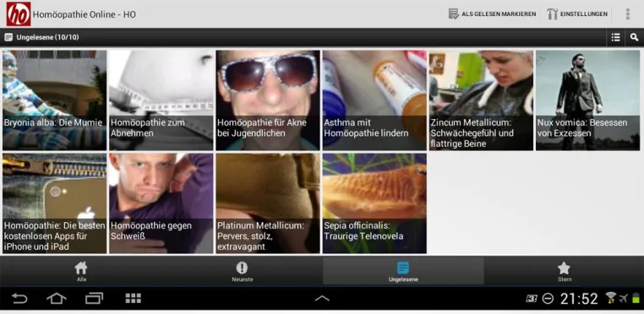Go to the Alle tab

(x=81, y=271)
